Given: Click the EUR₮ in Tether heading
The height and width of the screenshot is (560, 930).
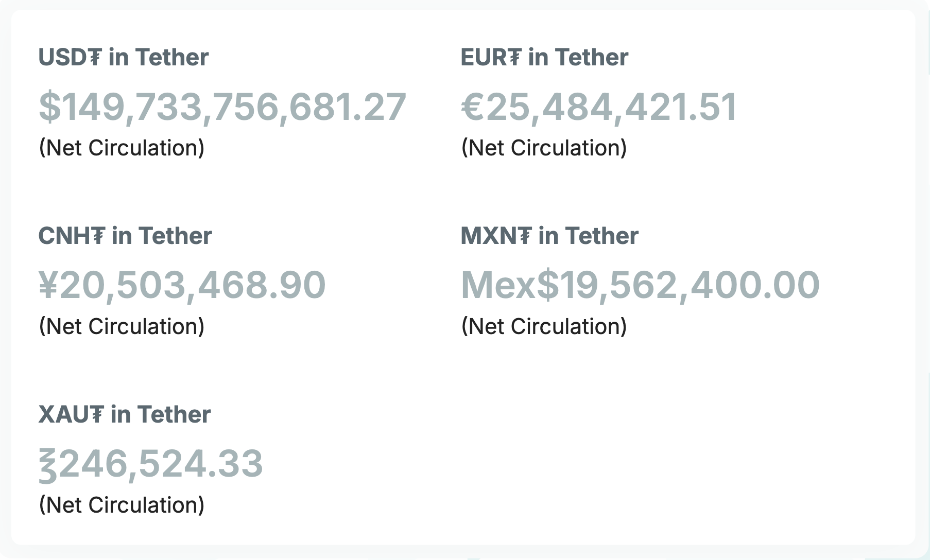Looking at the screenshot, I should (544, 57).
